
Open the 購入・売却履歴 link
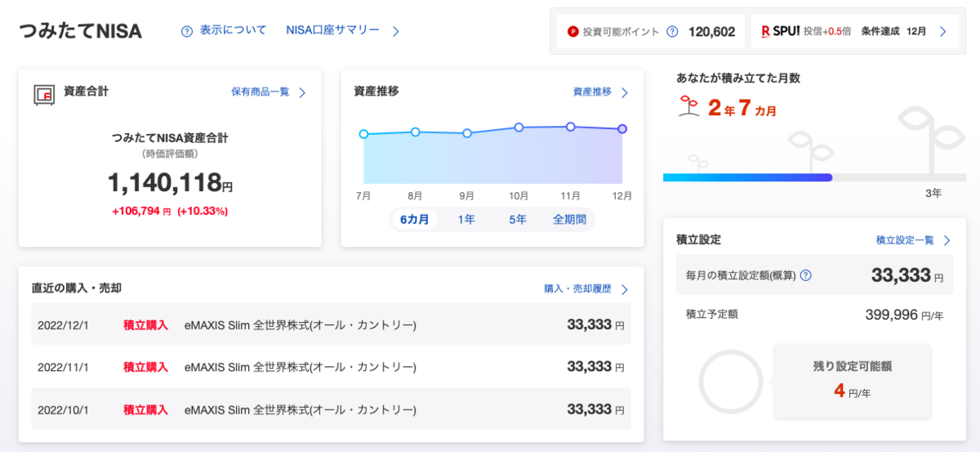[x=577, y=289]
